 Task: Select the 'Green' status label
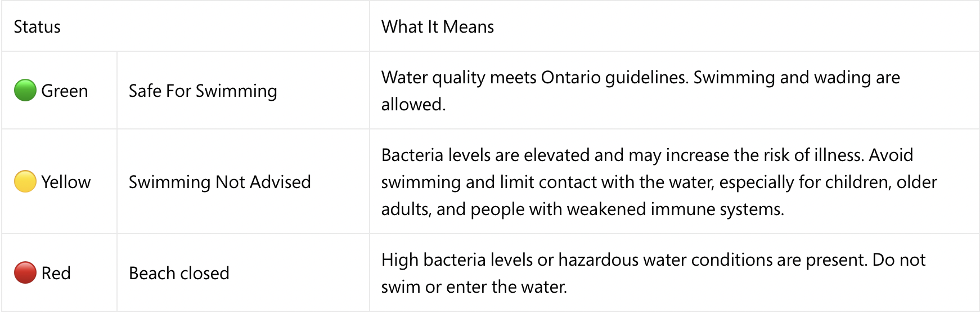65,91
